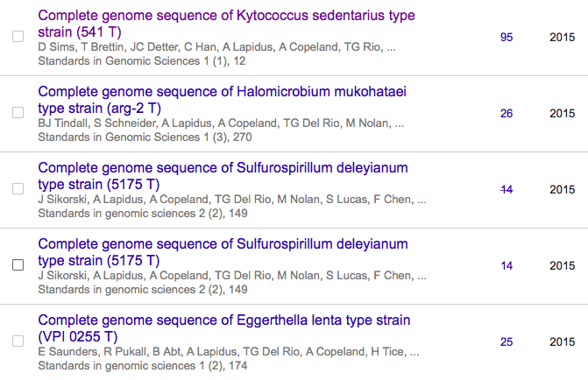Viewport: 588px width, 380px height.
Task: Tick the darker checkbox beside Sulfurospirillum deleyianum
Action: click(18, 265)
